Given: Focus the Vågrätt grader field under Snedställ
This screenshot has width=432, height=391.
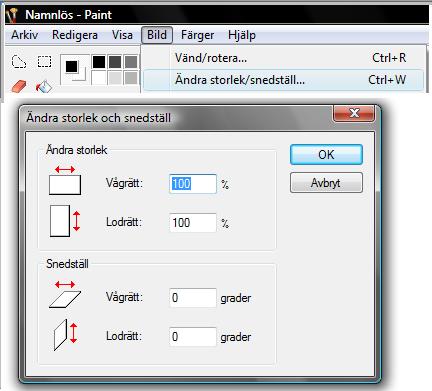Looking at the screenshot, I should point(193,298).
